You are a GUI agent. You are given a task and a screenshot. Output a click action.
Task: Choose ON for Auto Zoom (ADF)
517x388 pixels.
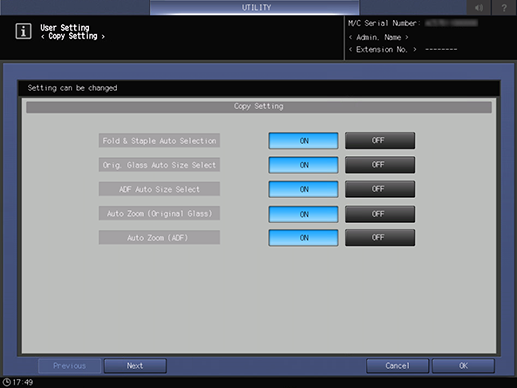click(x=303, y=238)
